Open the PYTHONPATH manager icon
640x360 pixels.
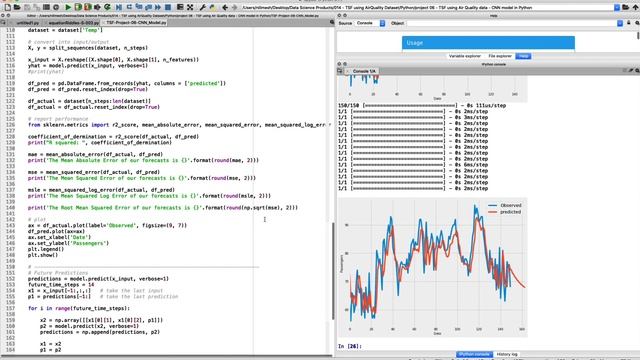tap(212, 7)
